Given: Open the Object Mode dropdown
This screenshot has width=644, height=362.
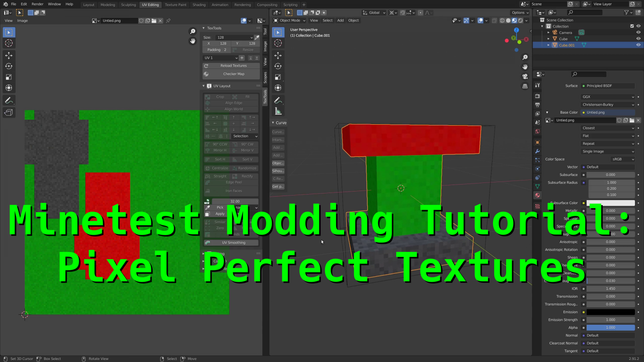Looking at the screenshot, I should [x=289, y=20].
